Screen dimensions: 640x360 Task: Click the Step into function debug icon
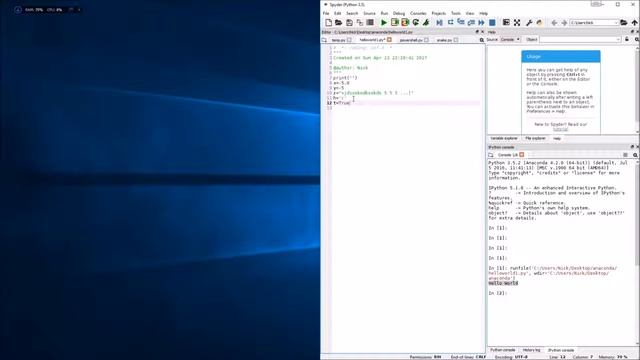(461, 23)
